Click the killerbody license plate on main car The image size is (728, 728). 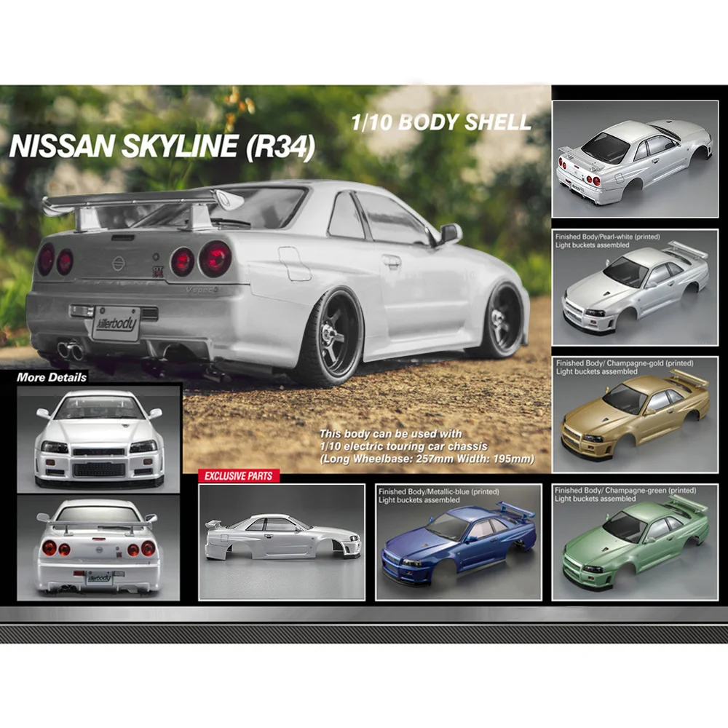coord(116,324)
